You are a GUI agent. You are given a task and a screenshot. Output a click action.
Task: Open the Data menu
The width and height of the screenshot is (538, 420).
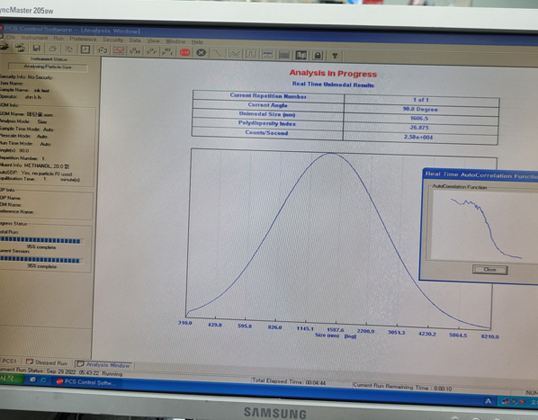[135, 40]
